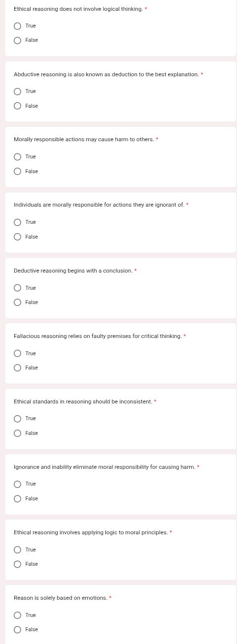Image resolution: width=237 pixels, height=644 pixels.
Task: Select False for deductive reasoning begins with conclusion
Action: point(17,302)
